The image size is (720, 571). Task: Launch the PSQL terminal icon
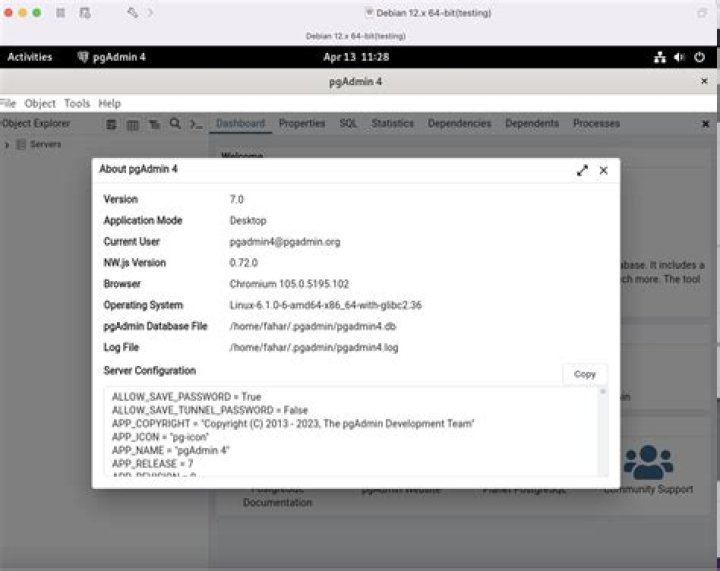(x=197, y=124)
